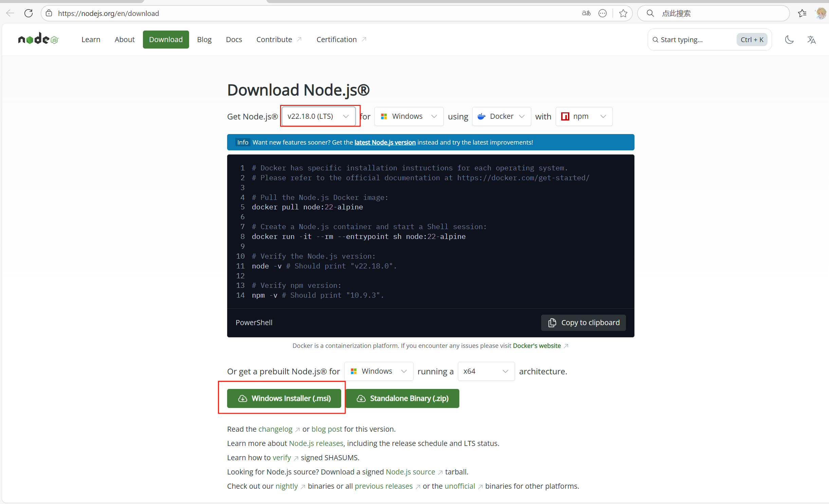Switch to the Blog section

tap(204, 39)
